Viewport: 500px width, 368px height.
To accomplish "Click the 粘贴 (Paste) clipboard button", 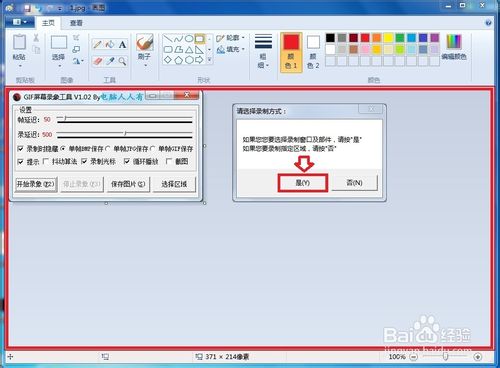I will [x=19, y=46].
